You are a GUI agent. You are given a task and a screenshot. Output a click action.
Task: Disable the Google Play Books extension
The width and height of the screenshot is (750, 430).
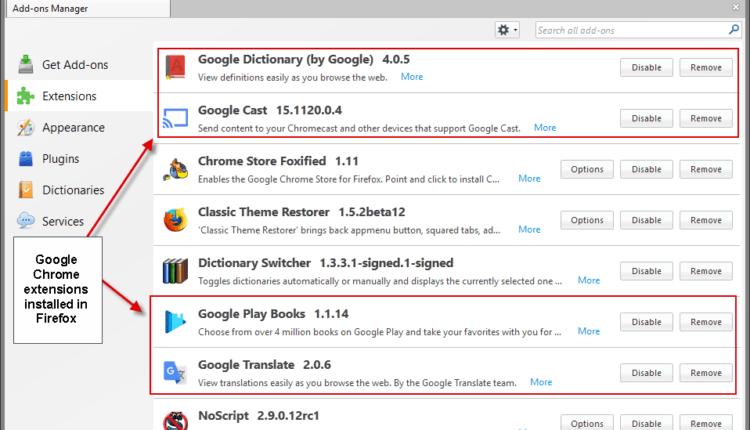pyautogui.click(x=646, y=322)
